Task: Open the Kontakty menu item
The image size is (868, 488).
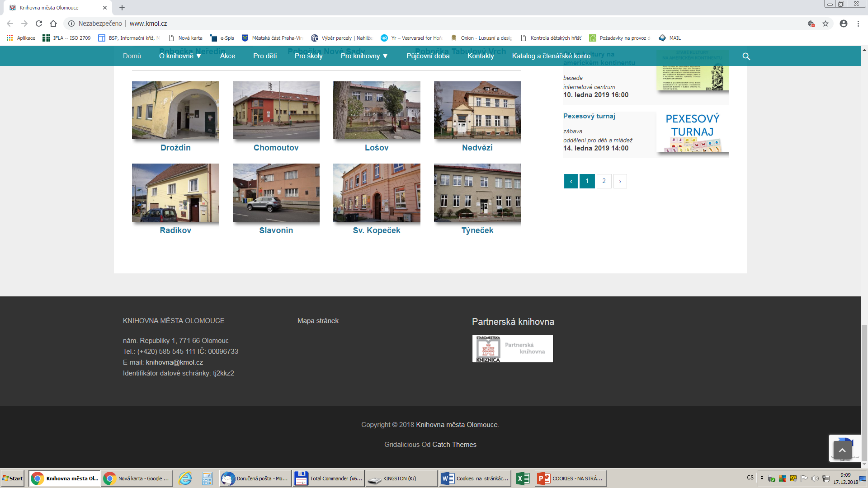Action: pos(481,56)
